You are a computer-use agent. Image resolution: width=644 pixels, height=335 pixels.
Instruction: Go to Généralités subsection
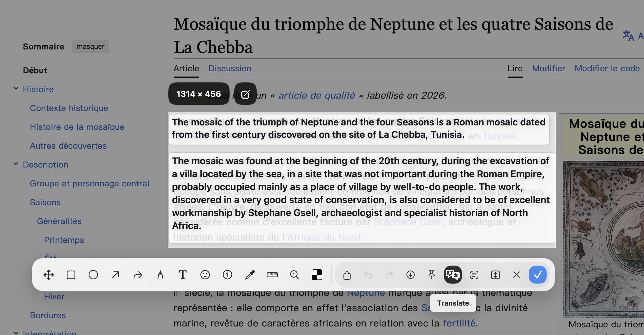(59, 221)
